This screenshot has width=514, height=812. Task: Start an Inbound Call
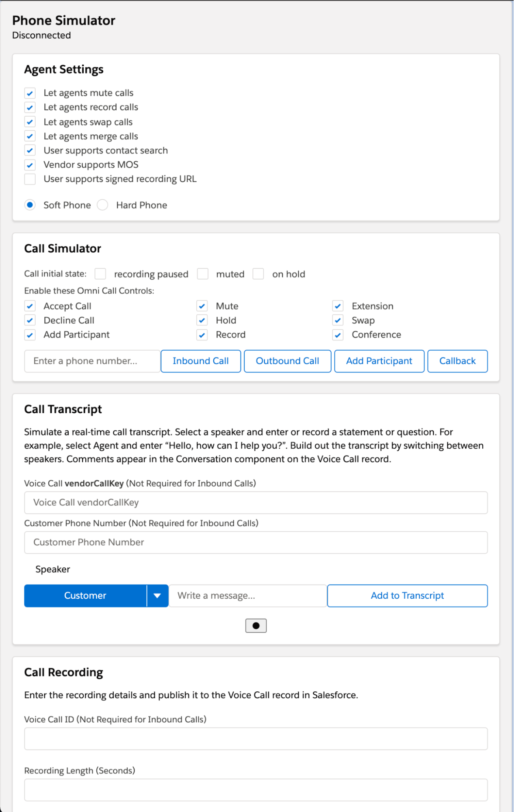tap(201, 361)
